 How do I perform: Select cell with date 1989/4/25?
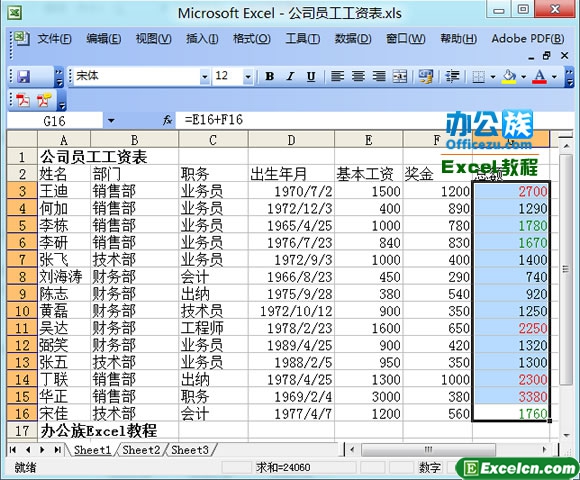(x=291, y=345)
